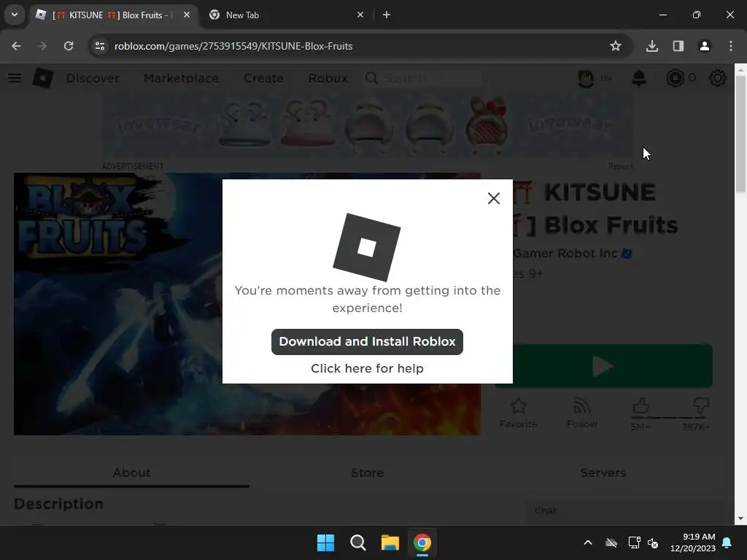Go forward in browser history

click(x=42, y=46)
